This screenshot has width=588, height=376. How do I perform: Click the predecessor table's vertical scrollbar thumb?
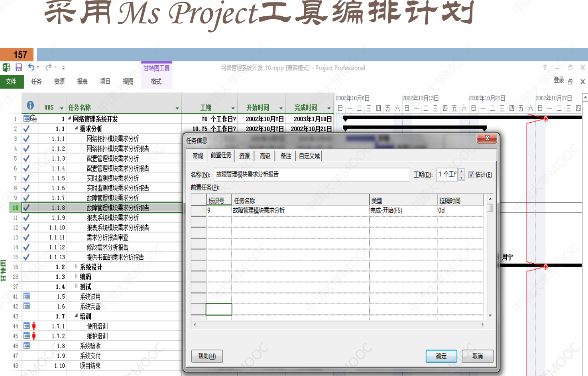tap(490, 208)
